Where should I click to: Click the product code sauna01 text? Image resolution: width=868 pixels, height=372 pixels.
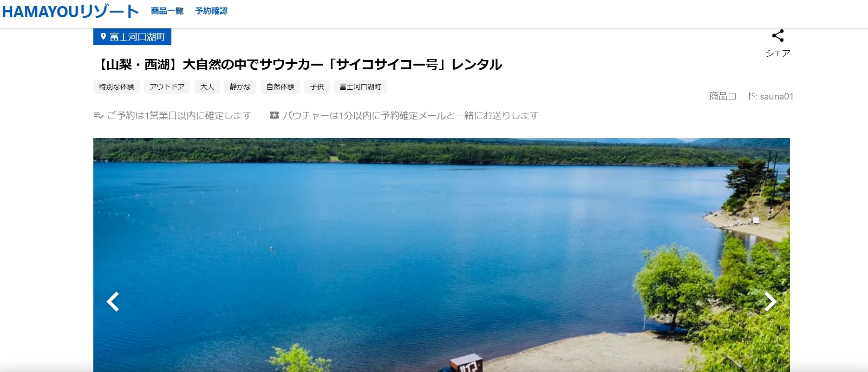point(751,96)
